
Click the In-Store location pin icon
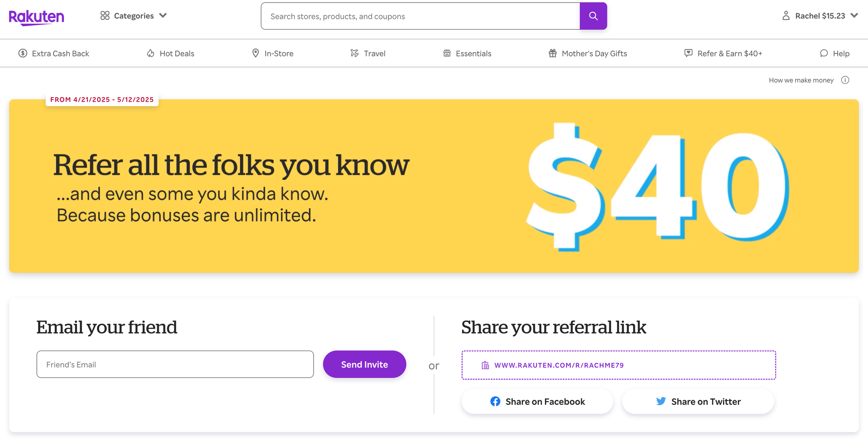(256, 53)
